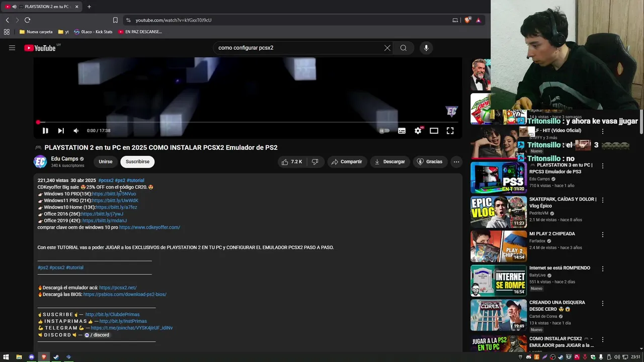Open the PS3 RPCS3 emulator video thumbnail
Image resolution: width=644 pixels, height=362 pixels.
499,177
